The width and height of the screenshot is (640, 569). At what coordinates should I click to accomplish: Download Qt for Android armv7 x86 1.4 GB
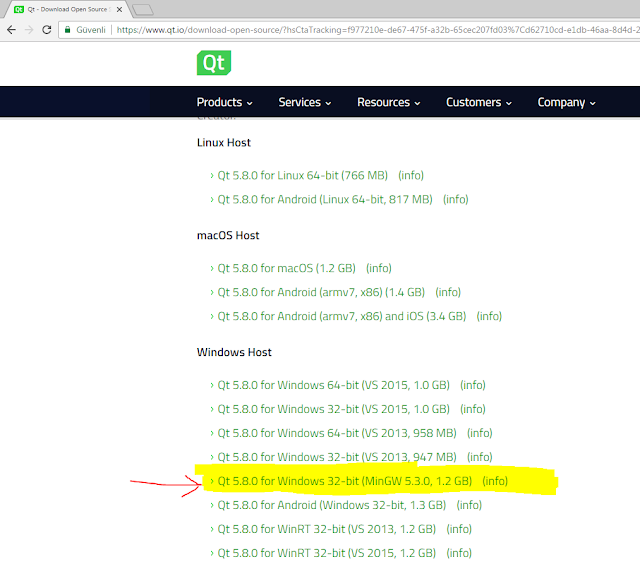pyautogui.click(x=321, y=292)
